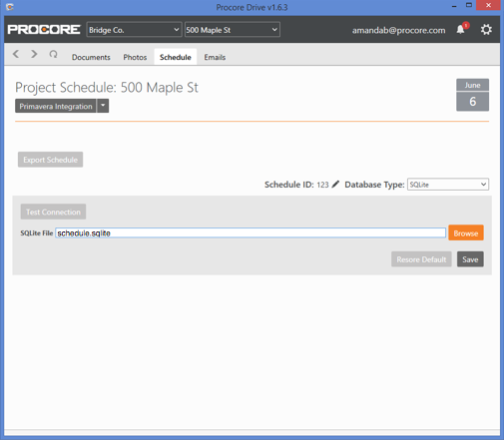Click the Procore logo

tap(44, 30)
